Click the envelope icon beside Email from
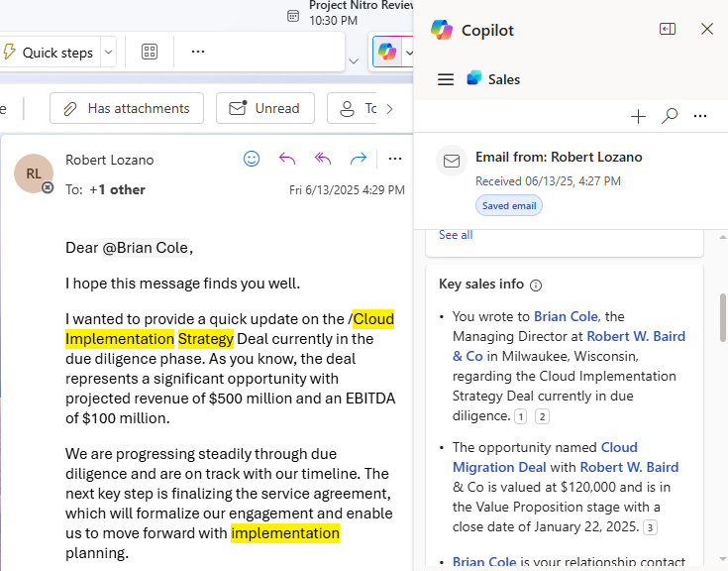 click(x=452, y=161)
